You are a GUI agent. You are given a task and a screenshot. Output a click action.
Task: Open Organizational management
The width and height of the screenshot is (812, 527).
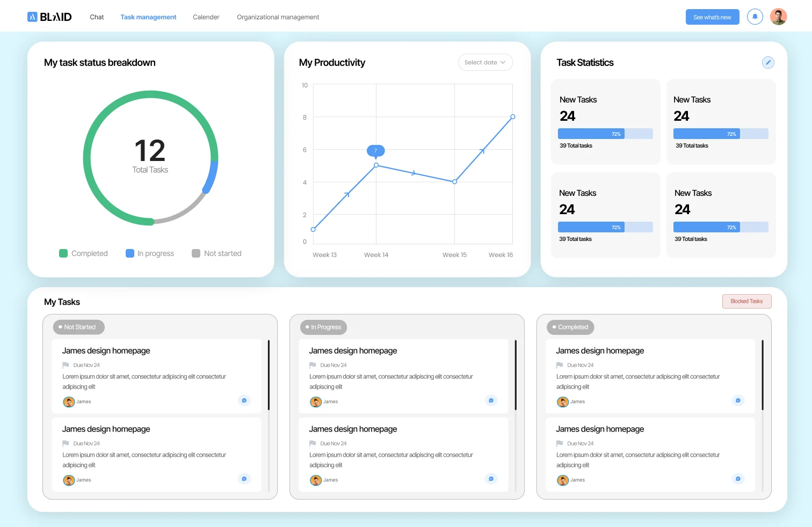click(x=278, y=17)
